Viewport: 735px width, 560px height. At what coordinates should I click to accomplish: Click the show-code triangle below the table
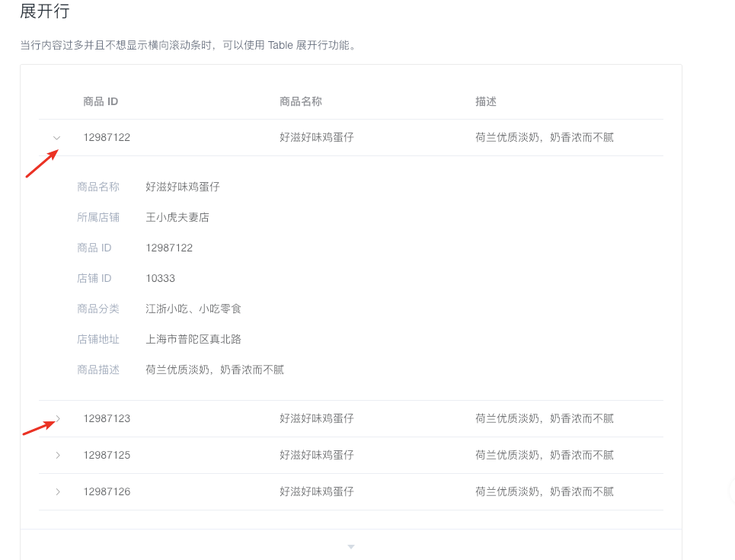pos(350,546)
